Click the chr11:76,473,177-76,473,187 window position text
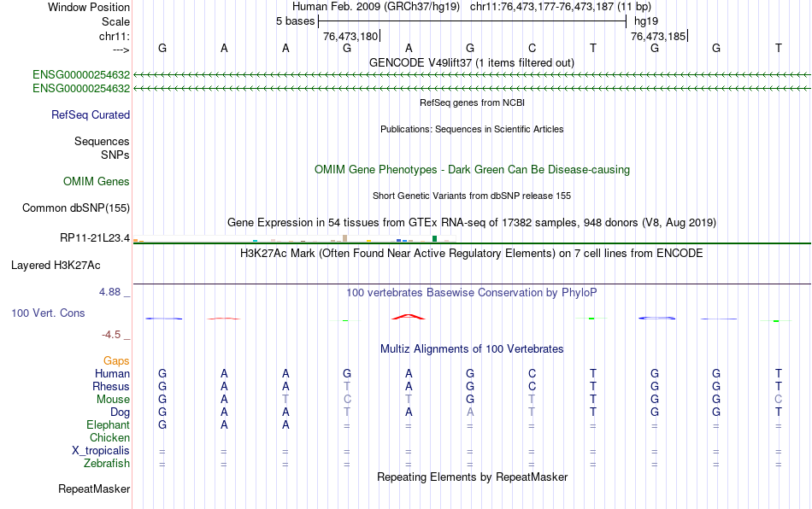812x509 pixels. pos(561,7)
